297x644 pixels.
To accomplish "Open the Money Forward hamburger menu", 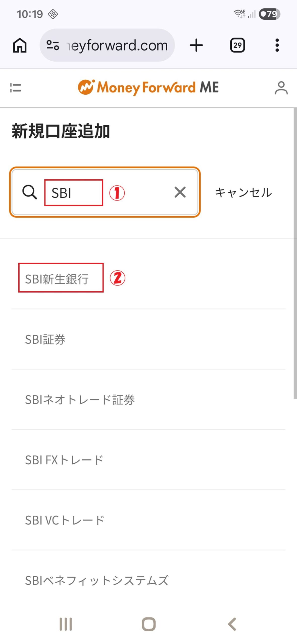I will click(16, 88).
